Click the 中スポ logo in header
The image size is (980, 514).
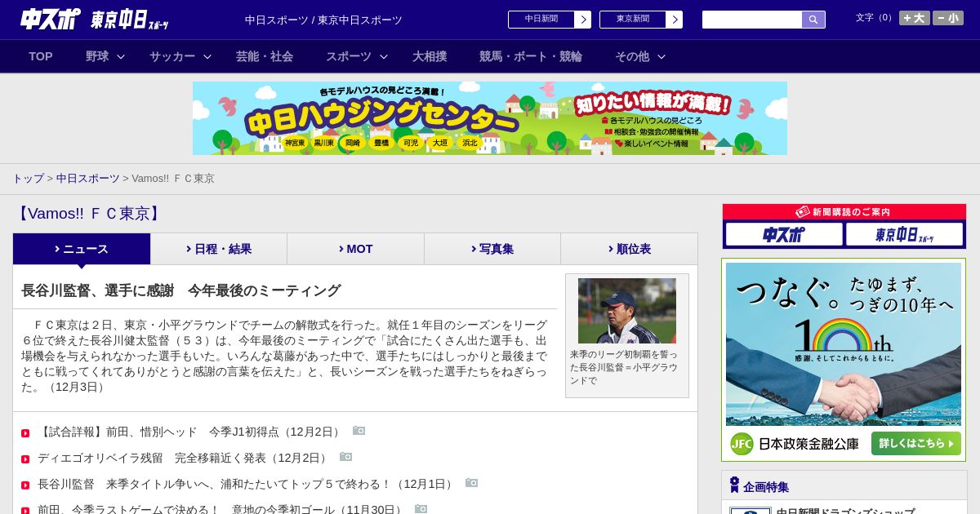tap(51, 19)
